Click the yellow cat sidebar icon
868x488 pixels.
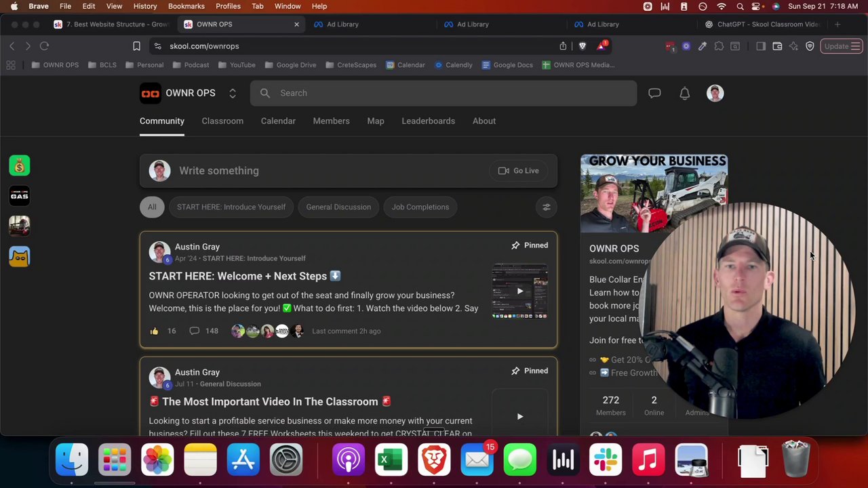20,256
